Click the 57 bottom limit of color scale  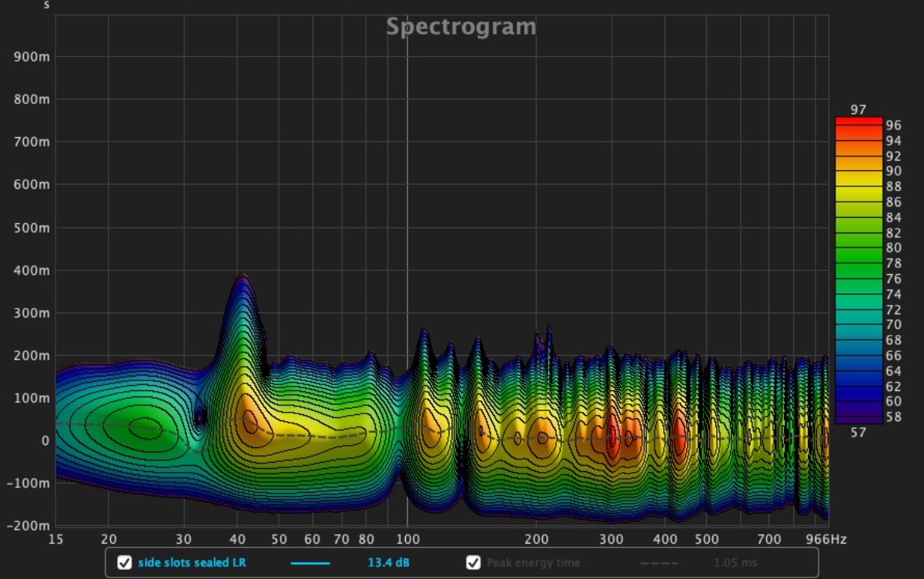pyautogui.click(x=859, y=433)
